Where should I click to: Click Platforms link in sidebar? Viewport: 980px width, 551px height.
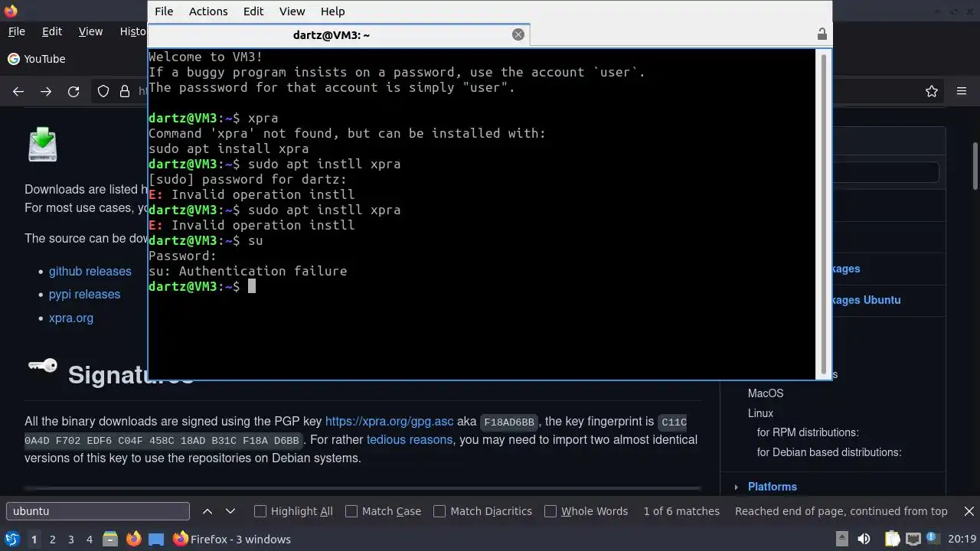[x=772, y=487]
